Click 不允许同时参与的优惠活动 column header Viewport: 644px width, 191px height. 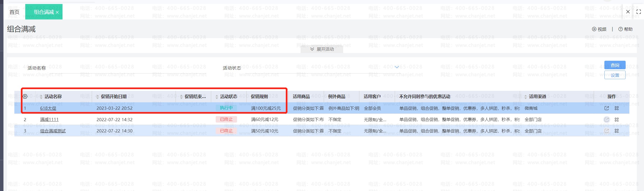425,96
